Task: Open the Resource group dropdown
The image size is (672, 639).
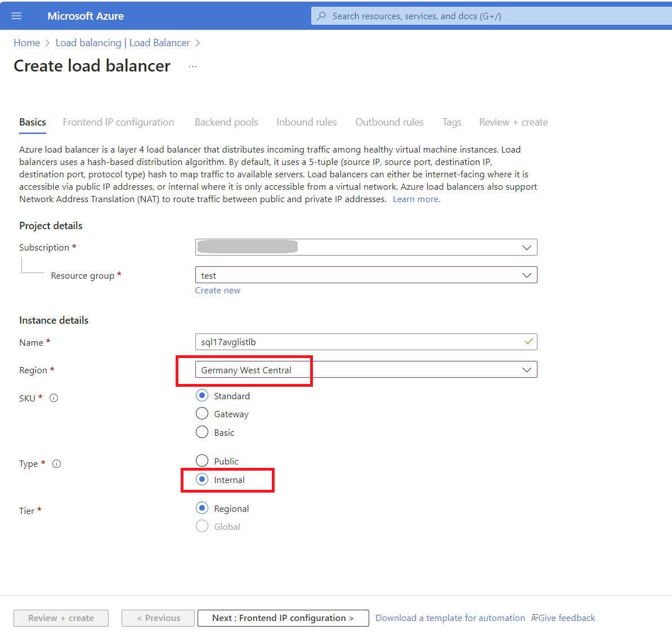Action: click(x=366, y=275)
